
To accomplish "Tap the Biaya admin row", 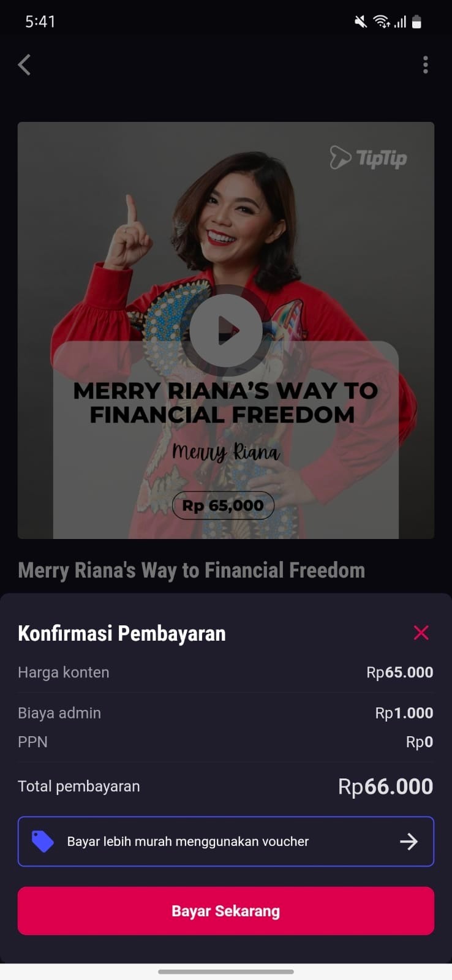I will pyautogui.click(x=226, y=713).
